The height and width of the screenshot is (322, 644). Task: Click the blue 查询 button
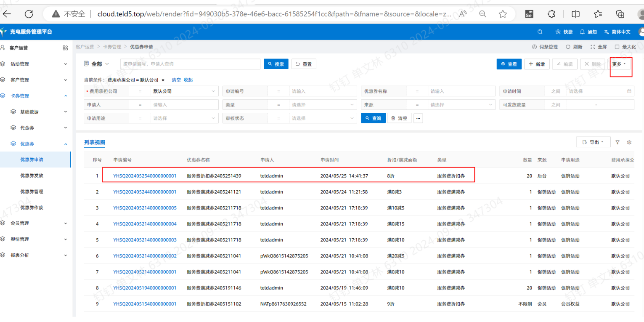coord(373,118)
